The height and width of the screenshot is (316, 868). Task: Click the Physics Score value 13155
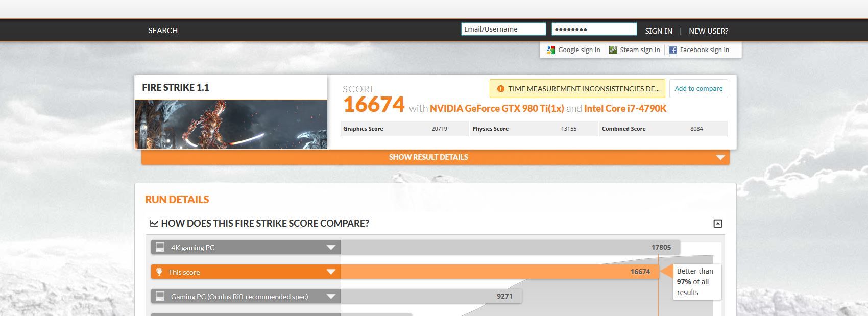coord(569,129)
